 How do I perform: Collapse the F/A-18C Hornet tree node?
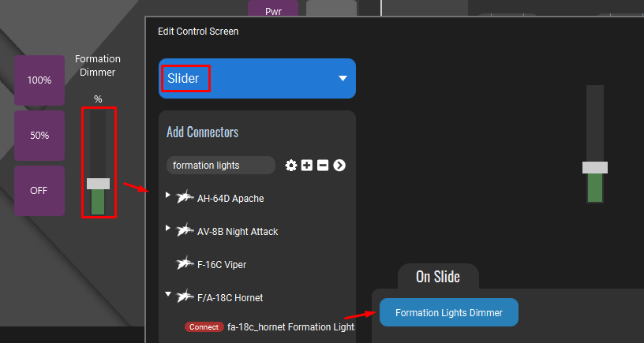[167, 294]
